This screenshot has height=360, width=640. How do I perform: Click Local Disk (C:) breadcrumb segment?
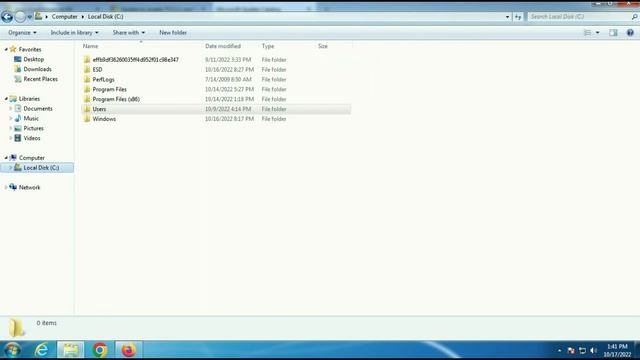[x=105, y=17]
